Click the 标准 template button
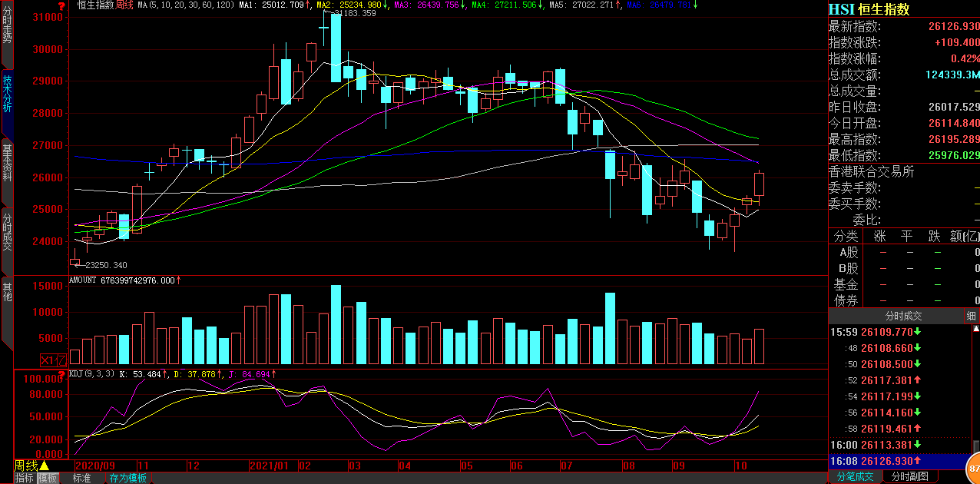This screenshot has width=980, height=484. point(81,478)
